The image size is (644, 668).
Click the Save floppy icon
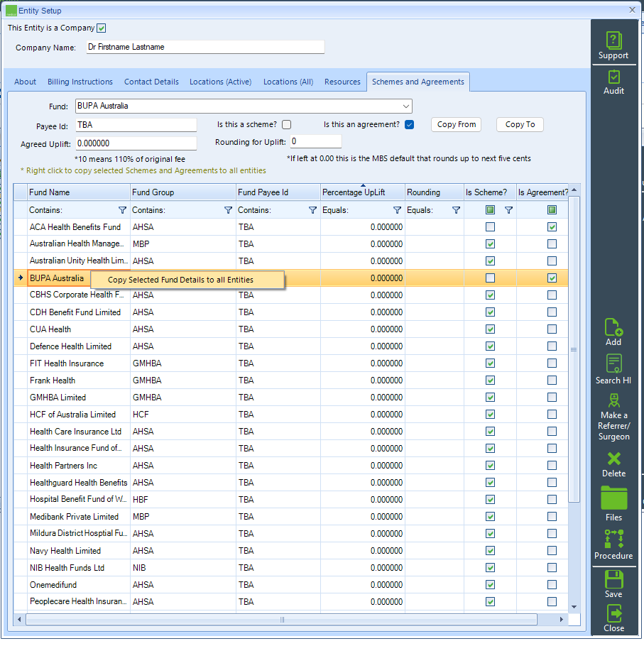613,579
